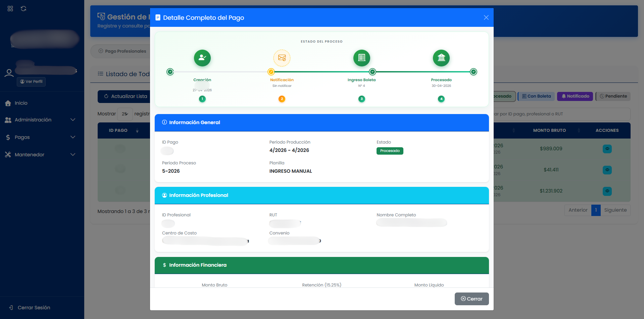The image size is (644, 319).
Task: Click the Gestión de Pagos header icon
Action: 101,16
